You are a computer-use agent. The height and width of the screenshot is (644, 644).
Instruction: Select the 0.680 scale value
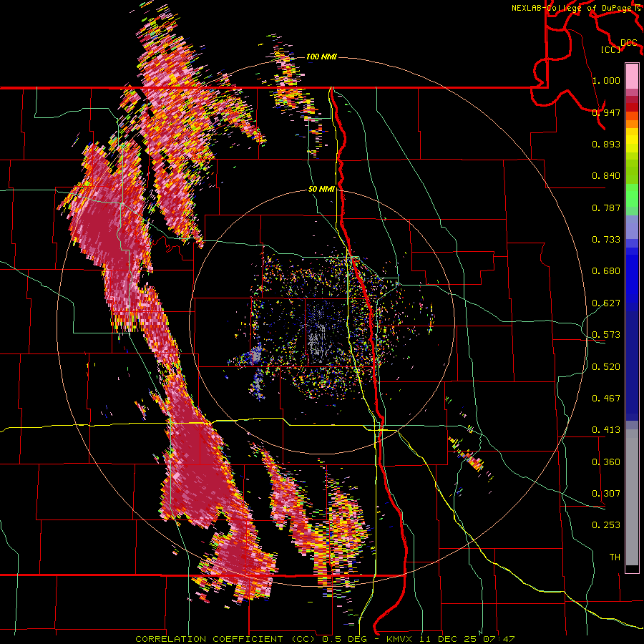click(606, 270)
